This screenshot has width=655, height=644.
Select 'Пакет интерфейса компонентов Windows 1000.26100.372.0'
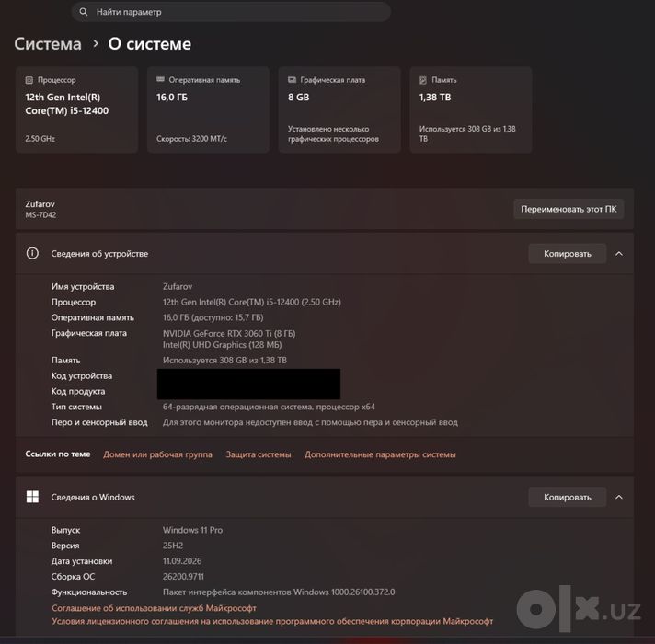tap(279, 592)
